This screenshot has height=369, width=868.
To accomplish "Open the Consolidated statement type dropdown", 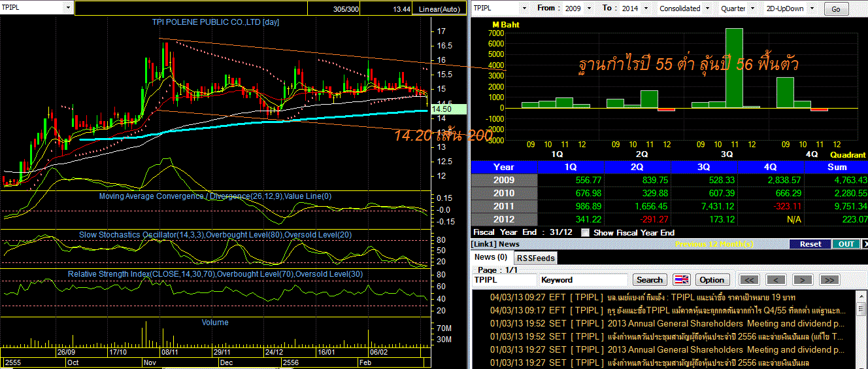I will pos(707,9).
